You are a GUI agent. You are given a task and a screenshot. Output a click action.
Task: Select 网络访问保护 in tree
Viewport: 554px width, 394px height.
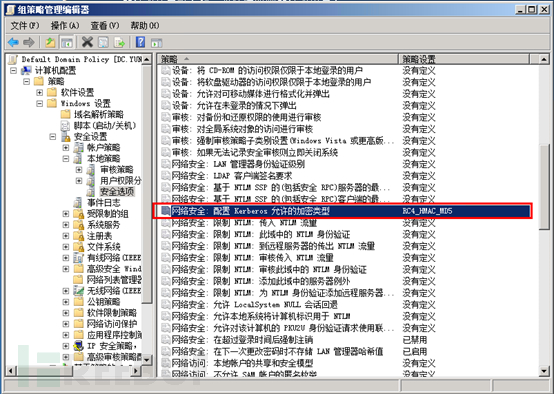click(112, 324)
